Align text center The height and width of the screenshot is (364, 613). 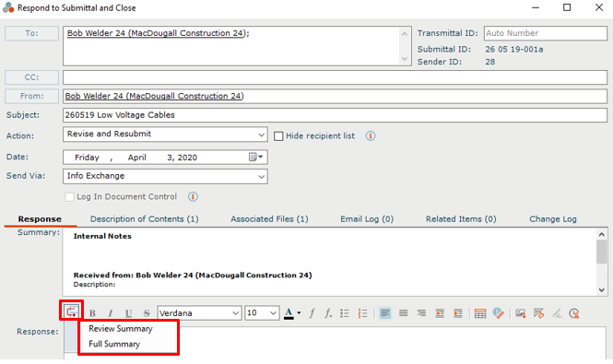coord(404,313)
